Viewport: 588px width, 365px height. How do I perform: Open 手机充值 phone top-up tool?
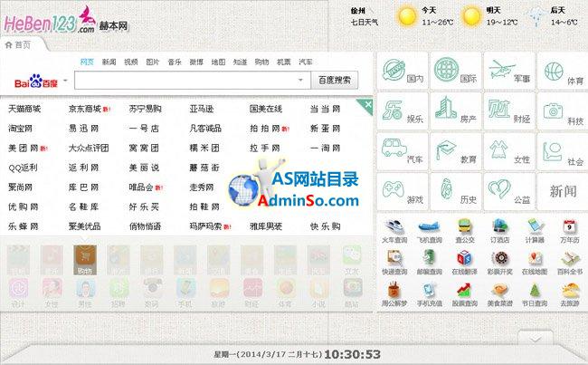(430, 294)
